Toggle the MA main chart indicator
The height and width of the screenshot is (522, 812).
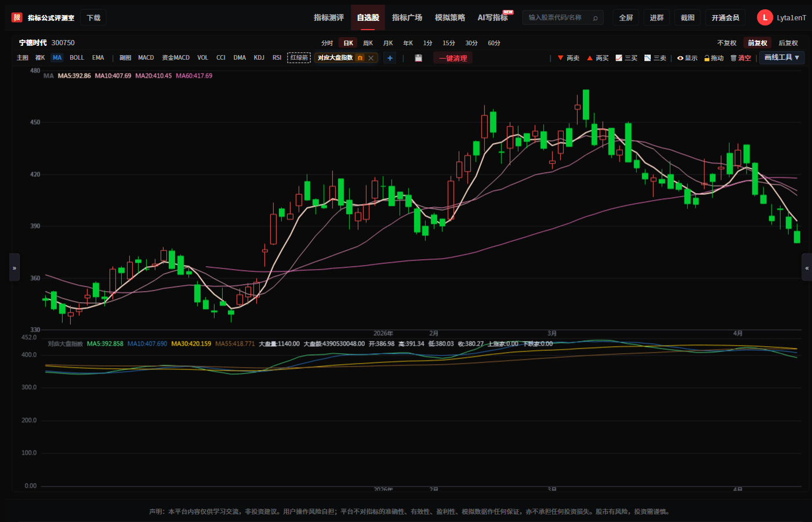(57, 58)
